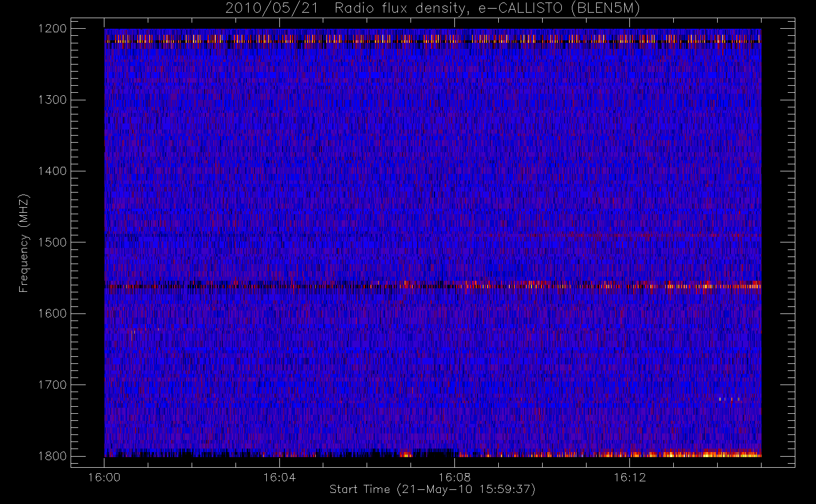Click the 16:04 time tick label
Screen dimensions: 816x504
(279, 477)
